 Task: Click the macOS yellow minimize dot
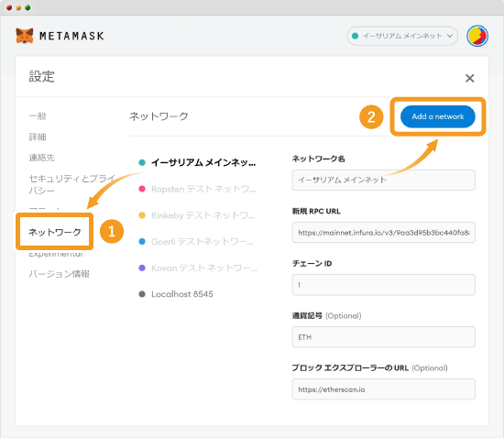click(x=18, y=7)
